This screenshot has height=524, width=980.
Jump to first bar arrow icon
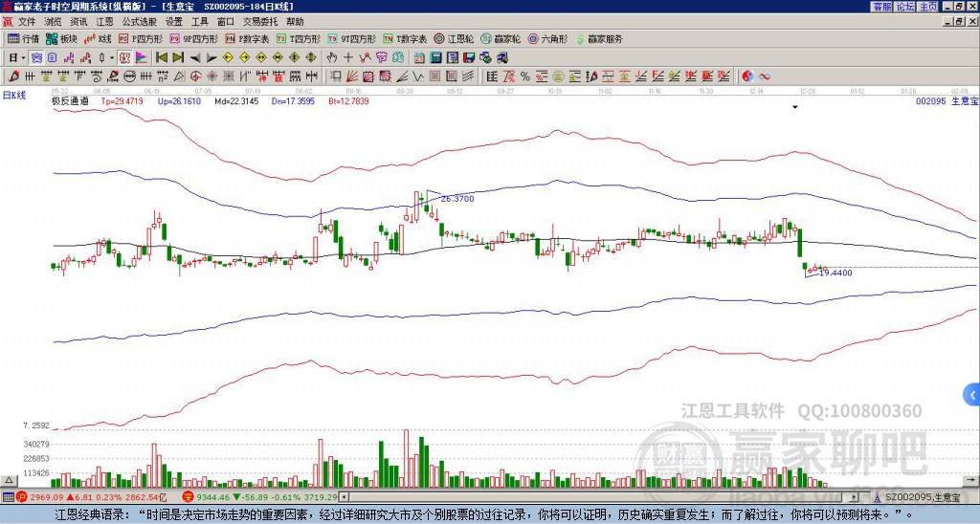pyautogui.click(x=160, y=57)
